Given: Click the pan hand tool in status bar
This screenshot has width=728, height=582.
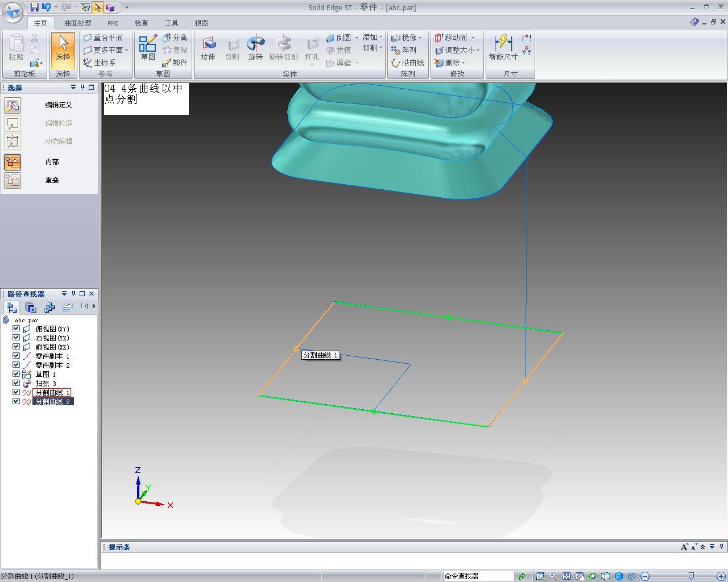Looking at the screenshot, I should pos(580,576).
